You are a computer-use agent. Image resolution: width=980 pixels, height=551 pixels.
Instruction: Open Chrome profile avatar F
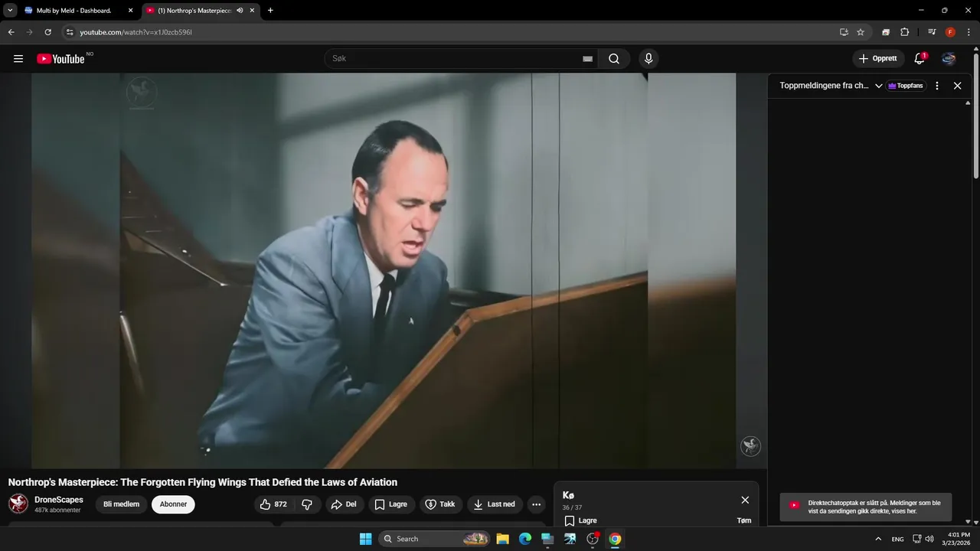[x=950, y=32]
